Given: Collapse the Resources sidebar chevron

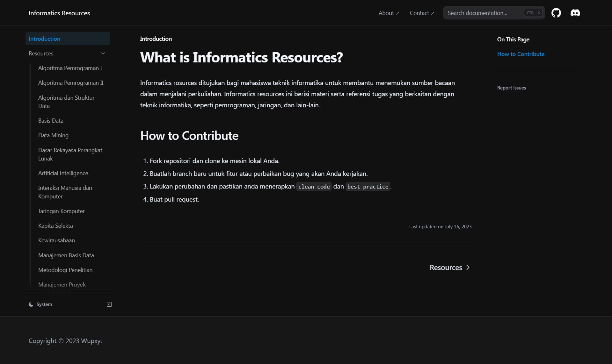Looking at the screenshot, I should point(103,54).
